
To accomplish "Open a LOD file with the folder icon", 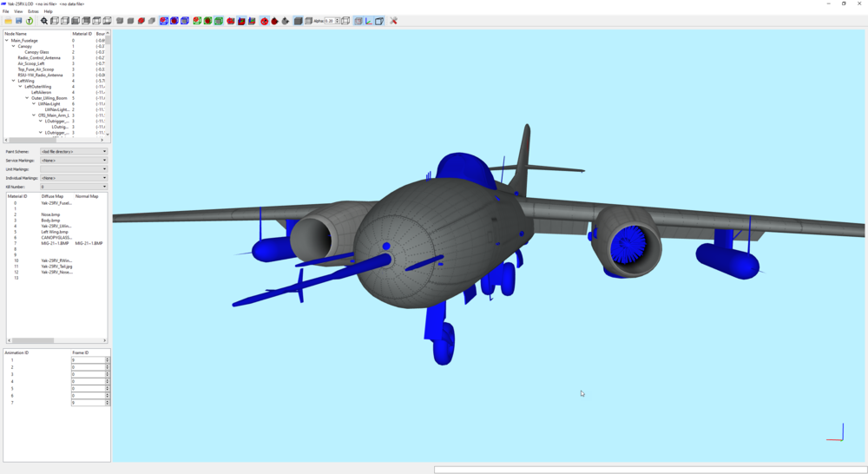I will [x=9, y=21].
